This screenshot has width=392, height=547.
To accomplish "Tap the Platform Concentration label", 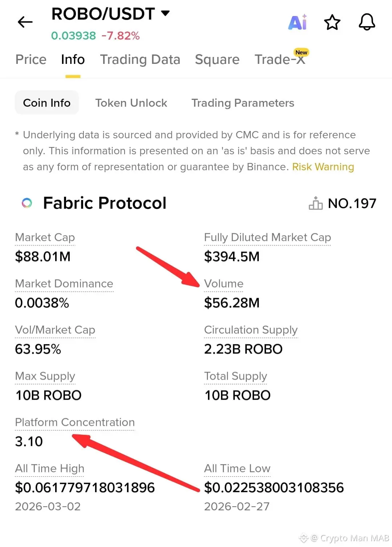I will click(x=75, y=423).
